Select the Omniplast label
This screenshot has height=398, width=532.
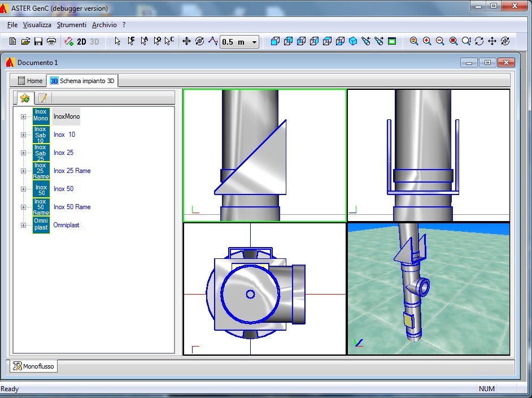tap(66, 225)
